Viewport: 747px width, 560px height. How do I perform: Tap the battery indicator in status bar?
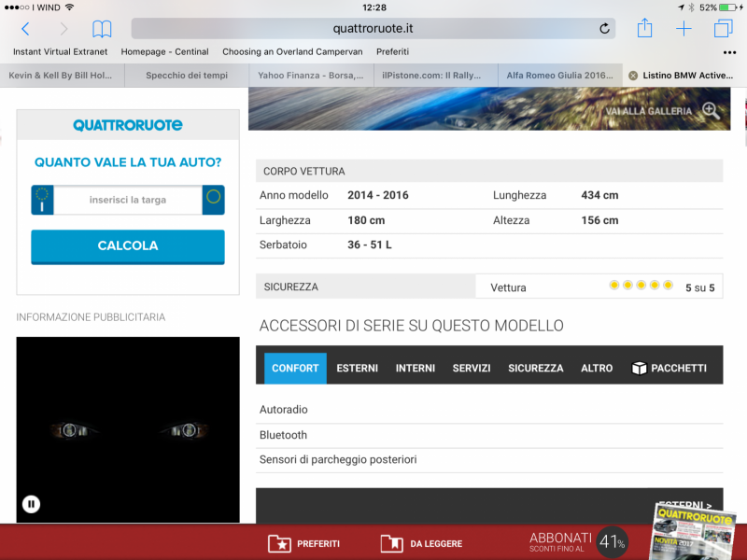(729, 7)
